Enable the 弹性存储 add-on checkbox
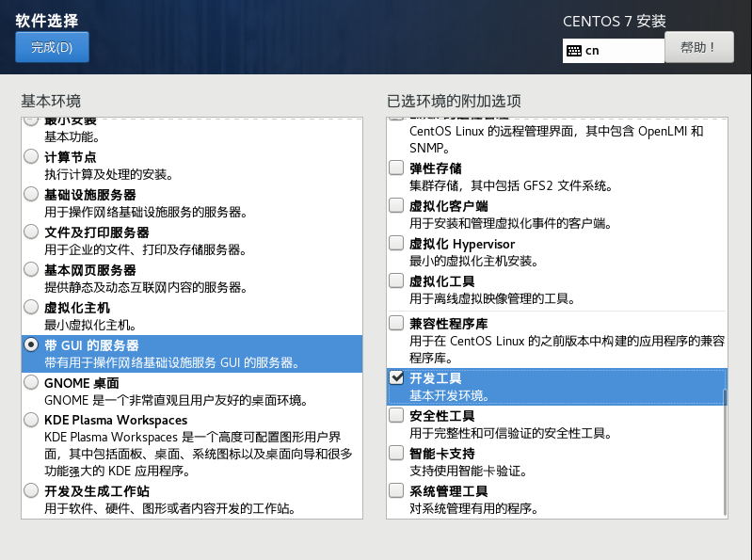The width and height of the screenshot is (752, 560). coord(396,168)
